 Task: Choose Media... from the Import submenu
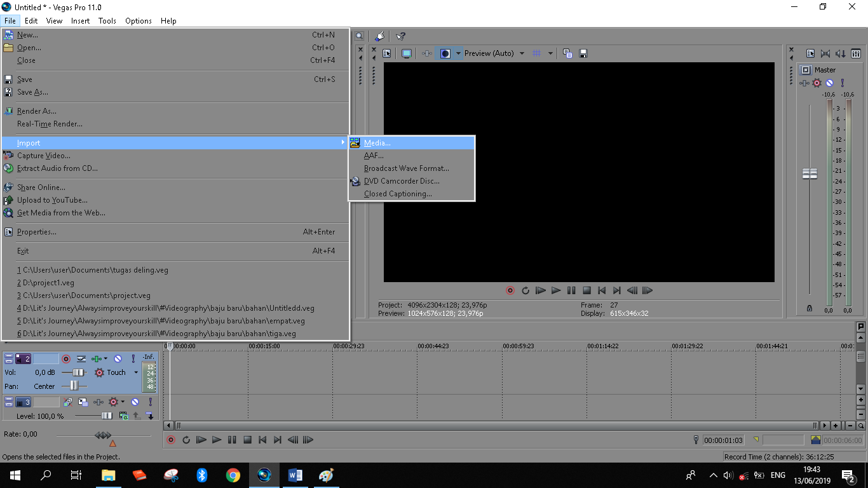pyautogui.click(x=377, y=143)
